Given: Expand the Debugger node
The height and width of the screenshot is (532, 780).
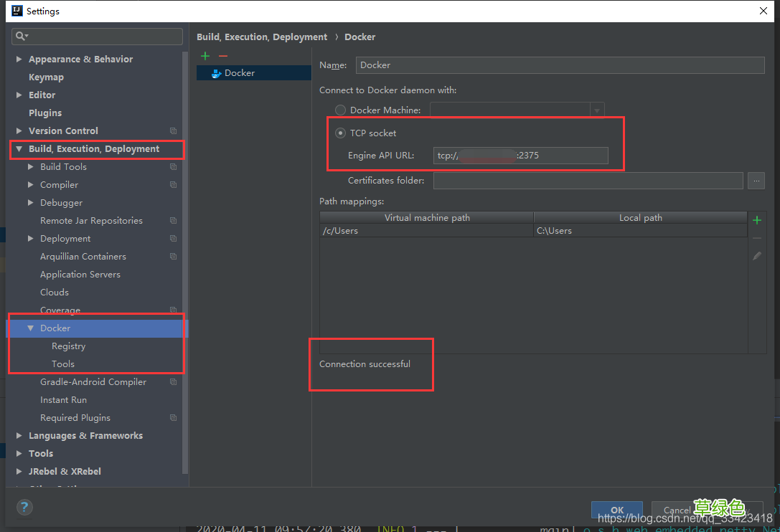Looking at the screenshot, I should [x=30, y=202].
